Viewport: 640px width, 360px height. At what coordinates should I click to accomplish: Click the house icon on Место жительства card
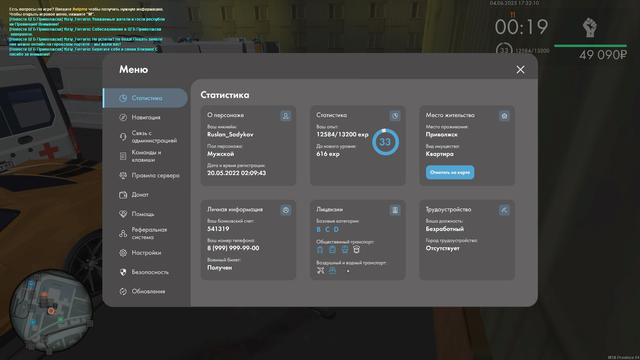[x=504, y=116]
